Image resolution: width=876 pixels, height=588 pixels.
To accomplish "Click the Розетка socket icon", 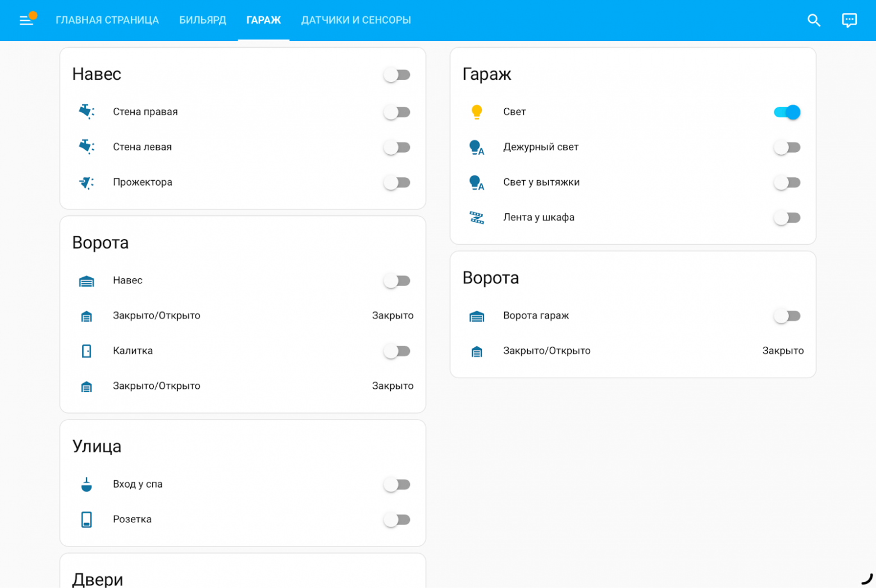I will point(86,520).
